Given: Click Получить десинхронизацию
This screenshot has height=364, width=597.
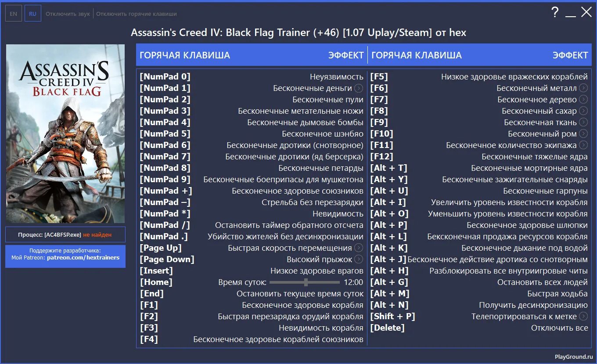Looking at the screenshot, I should [533, 305].
